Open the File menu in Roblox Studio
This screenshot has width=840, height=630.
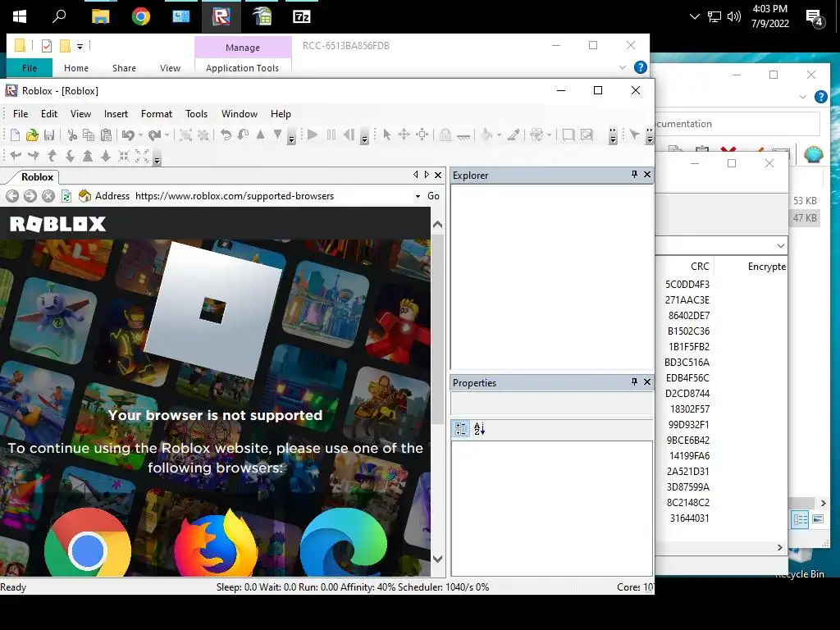(21, 113)
